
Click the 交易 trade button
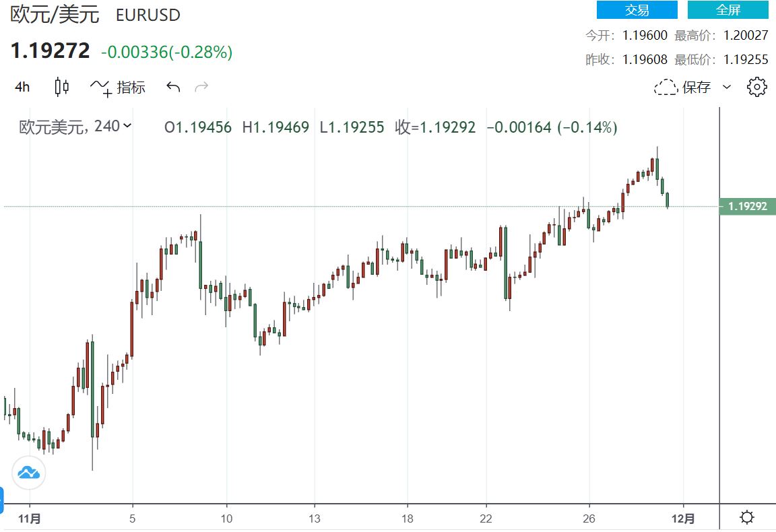(637, 10)
